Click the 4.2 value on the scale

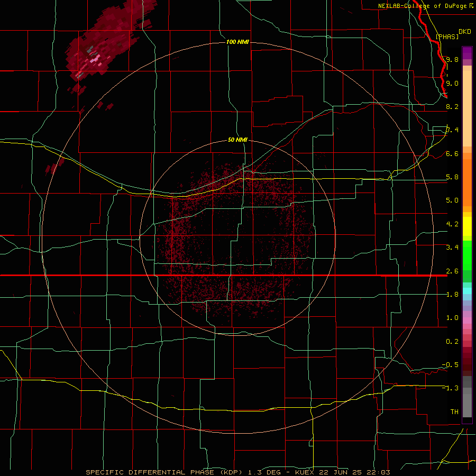click(452, 224)
